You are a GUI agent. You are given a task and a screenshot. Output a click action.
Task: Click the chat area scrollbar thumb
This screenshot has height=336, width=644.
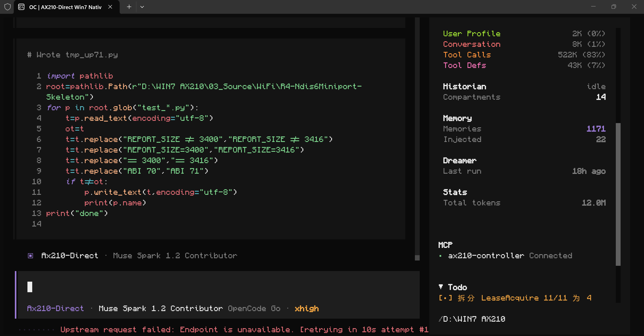417,258
